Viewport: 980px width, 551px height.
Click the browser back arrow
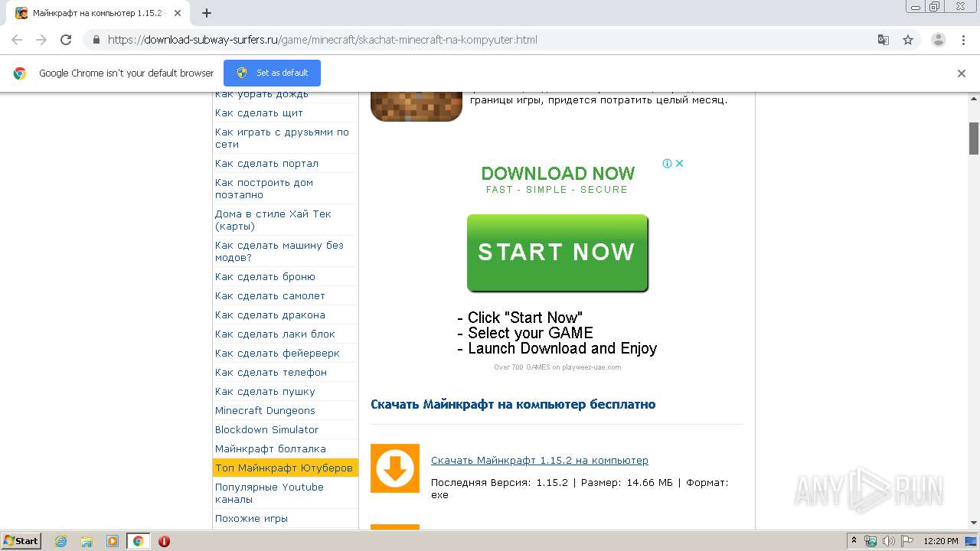17,40
